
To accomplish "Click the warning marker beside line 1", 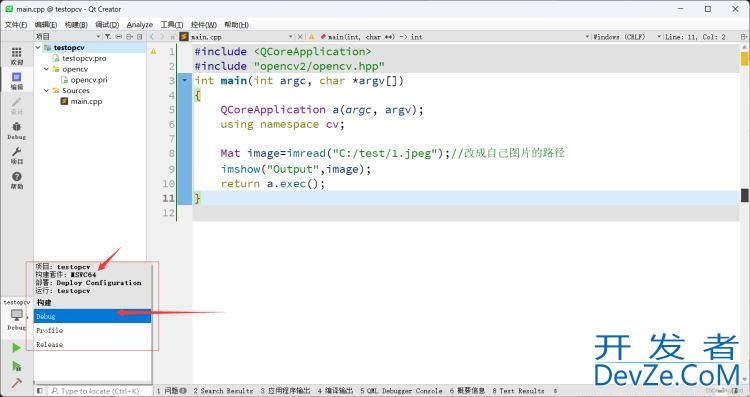I will click(x=154, y=51).
